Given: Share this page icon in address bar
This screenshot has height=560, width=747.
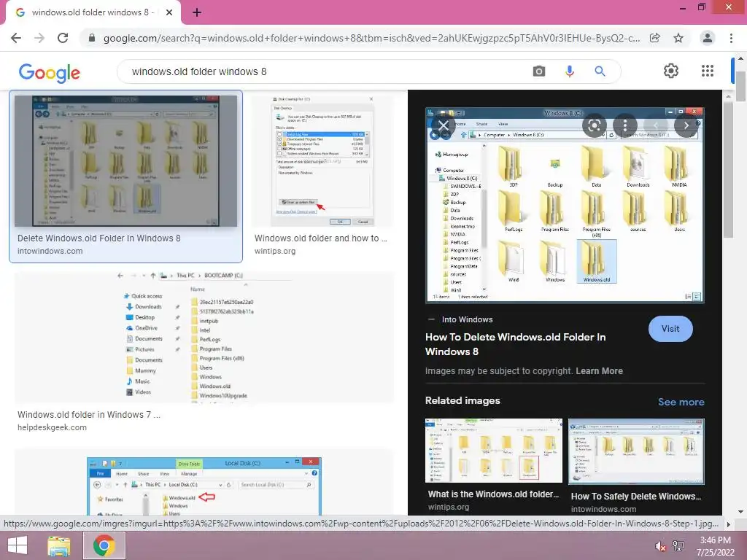Looking at the screenshot, I should click(655, 38).
